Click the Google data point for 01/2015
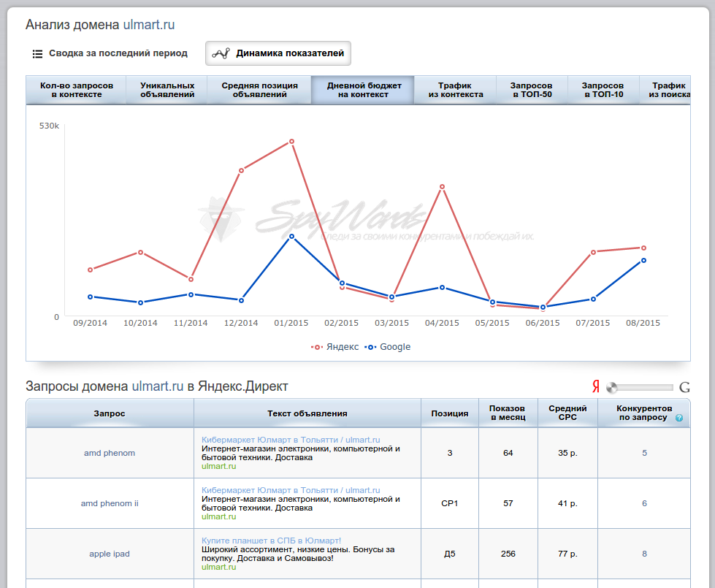The height and width of the screenshot is (588, 715). click(292, 236)
